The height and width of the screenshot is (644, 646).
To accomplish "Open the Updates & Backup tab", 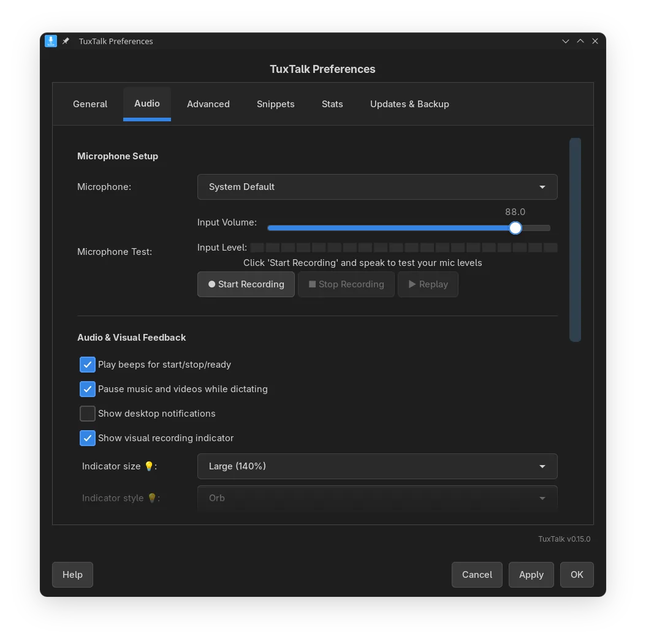I will (409, 104).
